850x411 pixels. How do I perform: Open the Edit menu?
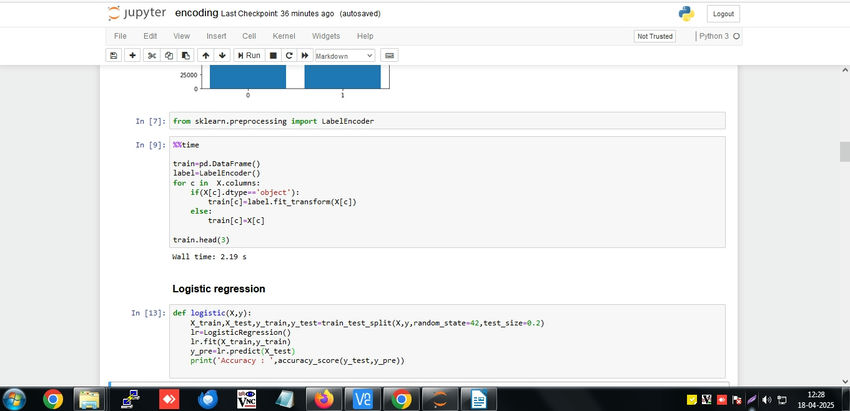150,36
